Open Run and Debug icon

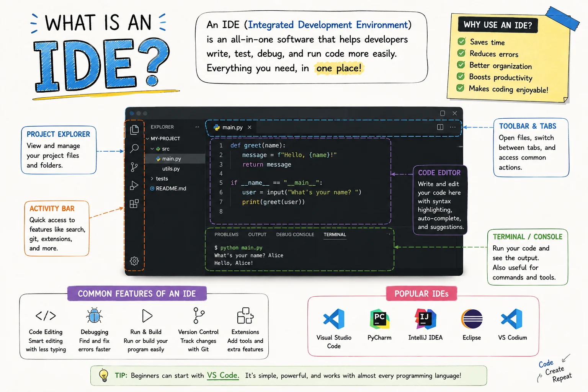coord(134,185)
